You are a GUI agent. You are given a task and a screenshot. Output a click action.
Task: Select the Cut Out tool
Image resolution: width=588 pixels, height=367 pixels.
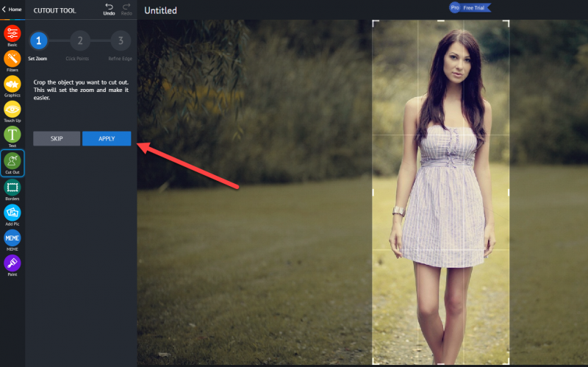click(12, 161)
